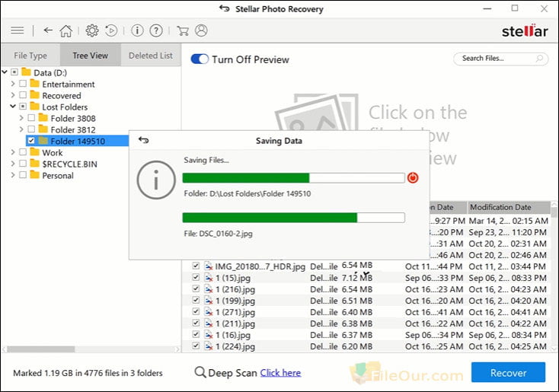Image resolution: width=559 pixels, height=392 pixels.
Task: Open the information icon in toolbar
Action: click(137, 30)
